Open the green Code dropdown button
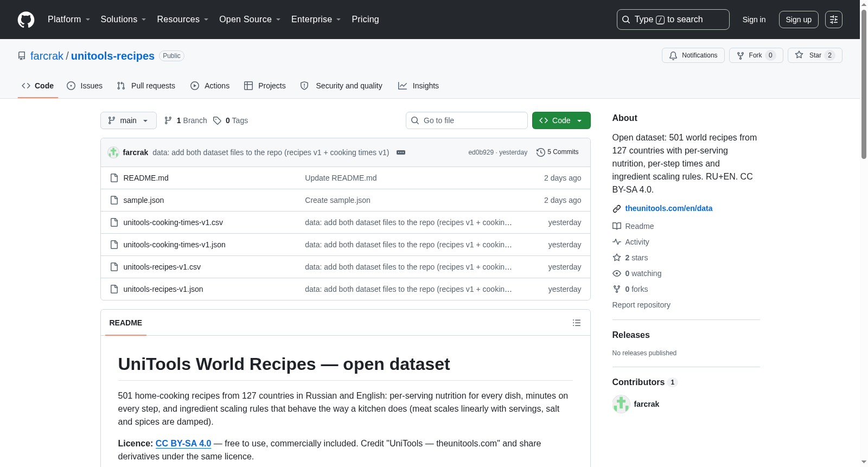This screenshot has height=467, width=868. click(561, 120)
